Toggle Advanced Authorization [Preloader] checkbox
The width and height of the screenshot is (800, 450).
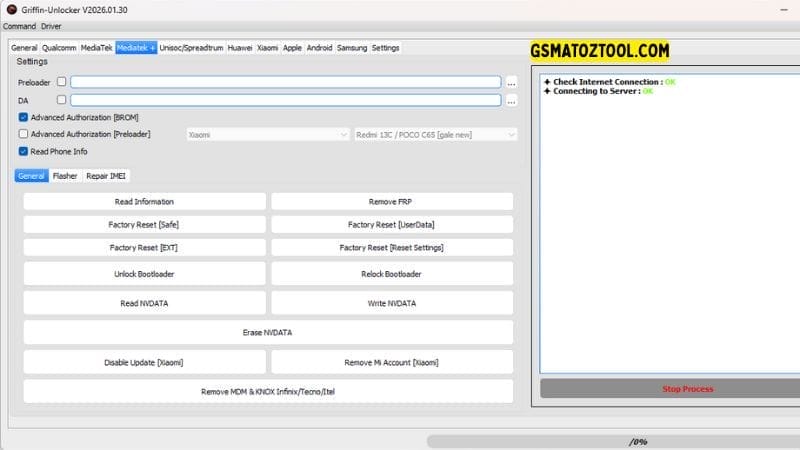coord(23,134)
